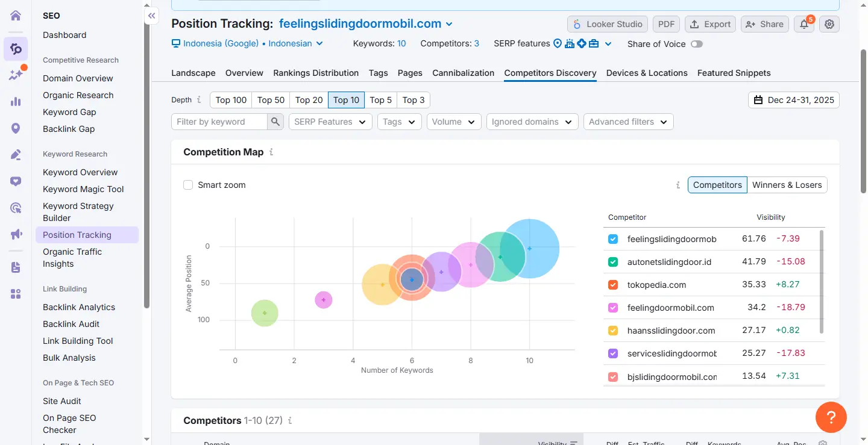Open the Advanced filters dropdown

click(x=628, y=122)
